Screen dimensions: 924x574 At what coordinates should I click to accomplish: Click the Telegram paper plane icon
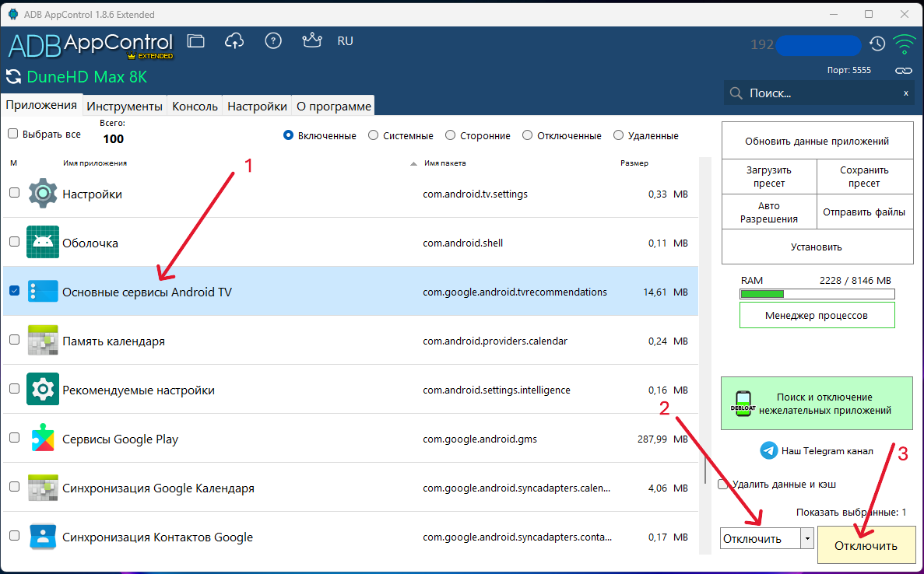[768, 451]
